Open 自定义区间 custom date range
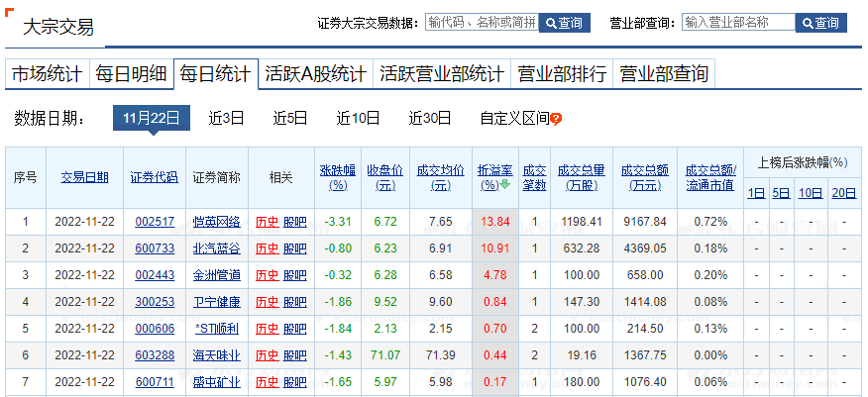The width and height of the screenshot is (868, 397). tap(514, 118)
